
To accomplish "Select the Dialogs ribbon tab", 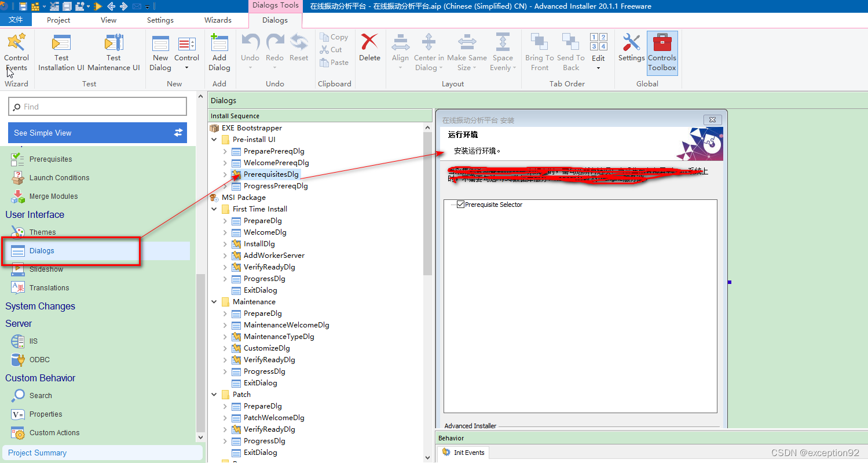I will click(275, 20).
